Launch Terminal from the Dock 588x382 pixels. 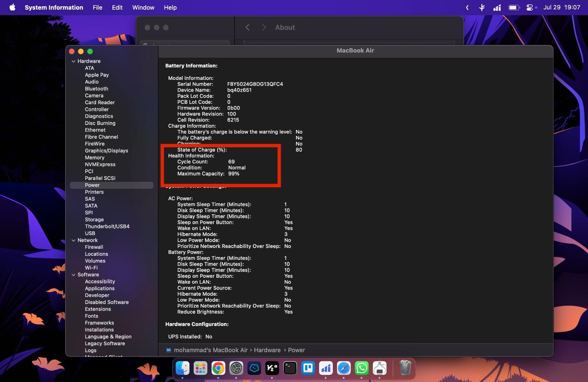click(290, 368)
